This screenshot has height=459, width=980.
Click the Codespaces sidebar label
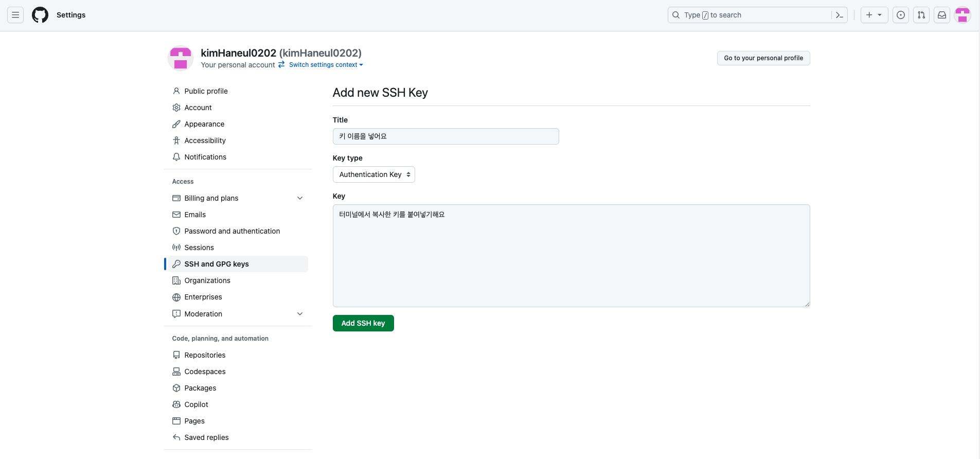pyautogui.click(x=205, y=372)
